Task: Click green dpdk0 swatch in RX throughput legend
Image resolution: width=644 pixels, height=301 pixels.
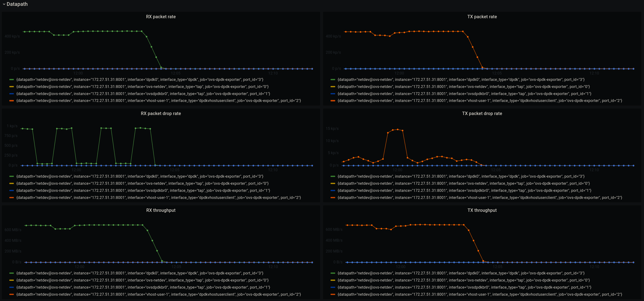Action: (x=11, y=273)
